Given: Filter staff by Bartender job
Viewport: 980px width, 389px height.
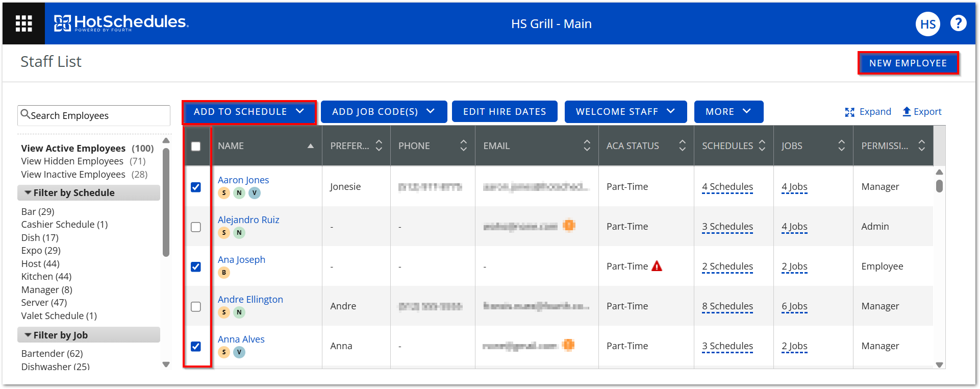Looking at the screenshot, I should [x=52, y=354].
